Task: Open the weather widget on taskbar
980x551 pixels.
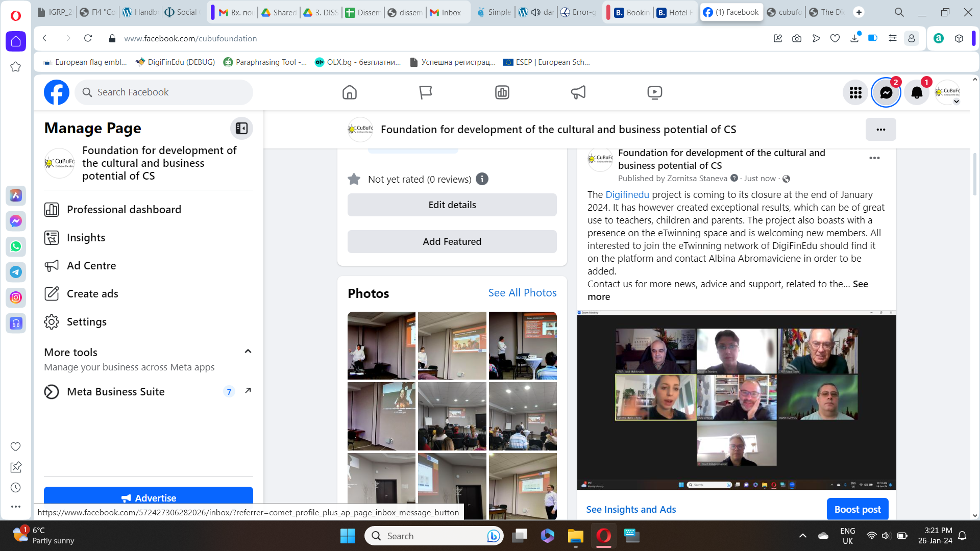Action: (43, 536)
